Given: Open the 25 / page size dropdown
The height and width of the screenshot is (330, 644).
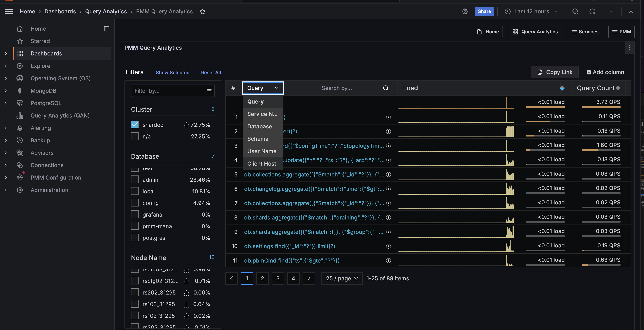Looking at the screenshot, I should pyautogui.click(x=342, y=278).
